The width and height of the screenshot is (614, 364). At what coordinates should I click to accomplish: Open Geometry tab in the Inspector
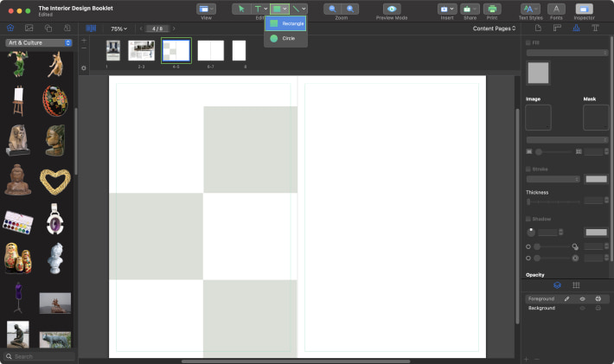(x=557, y=28)
